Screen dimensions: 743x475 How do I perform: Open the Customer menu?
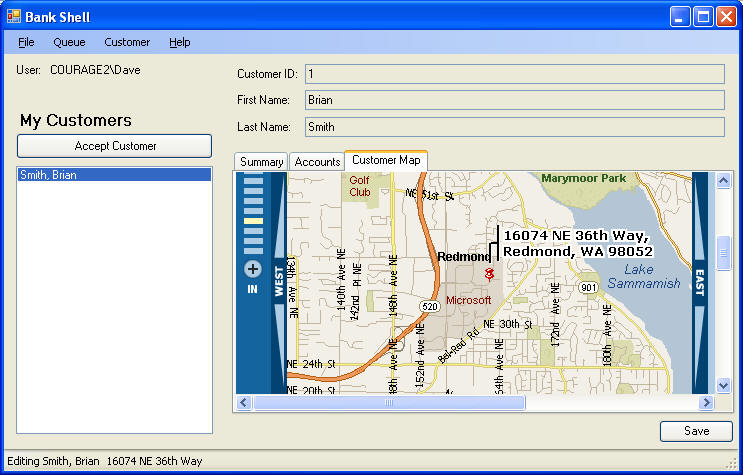point(127,42)
